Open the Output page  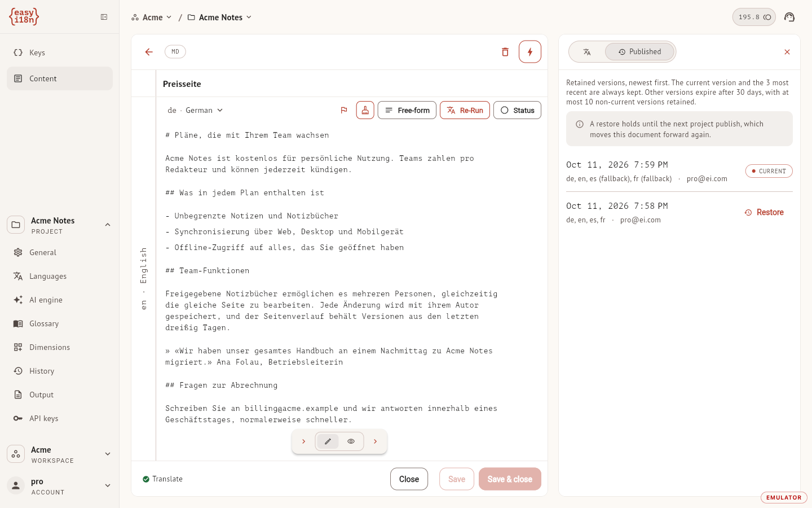click(60, 395)
